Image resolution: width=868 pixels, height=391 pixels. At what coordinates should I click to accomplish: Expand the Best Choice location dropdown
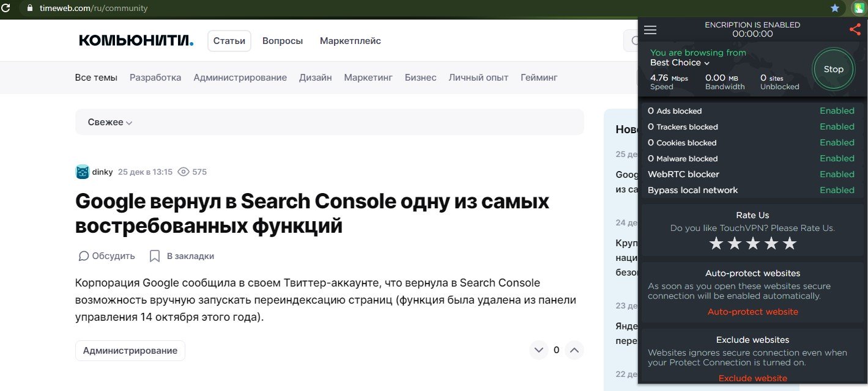[x=680, y=62]
